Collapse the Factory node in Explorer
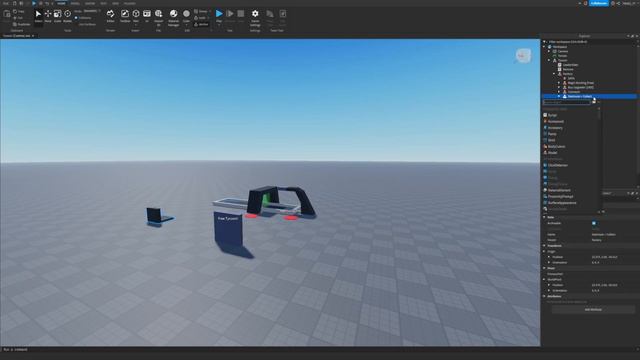640x360 pixels. click(x=554, y=73)
